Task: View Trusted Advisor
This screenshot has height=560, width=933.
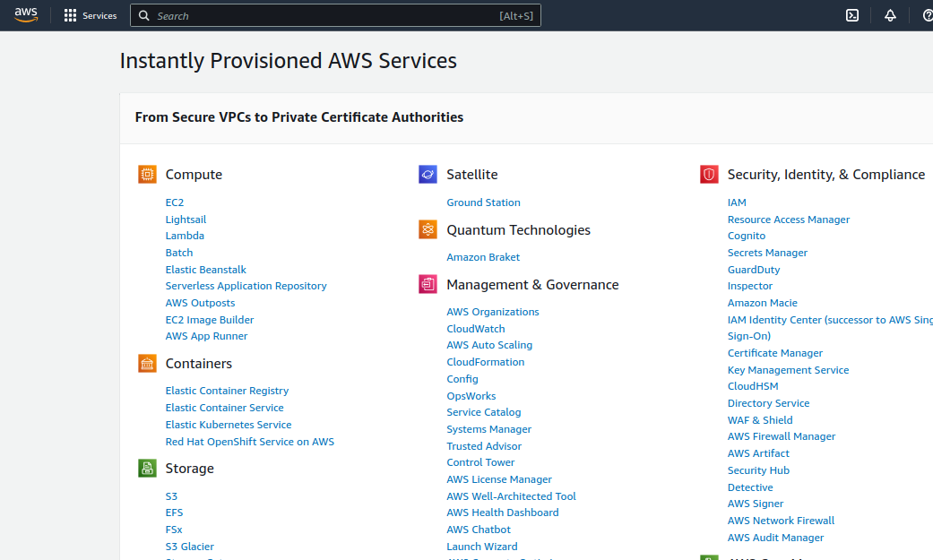Action: 484,446
